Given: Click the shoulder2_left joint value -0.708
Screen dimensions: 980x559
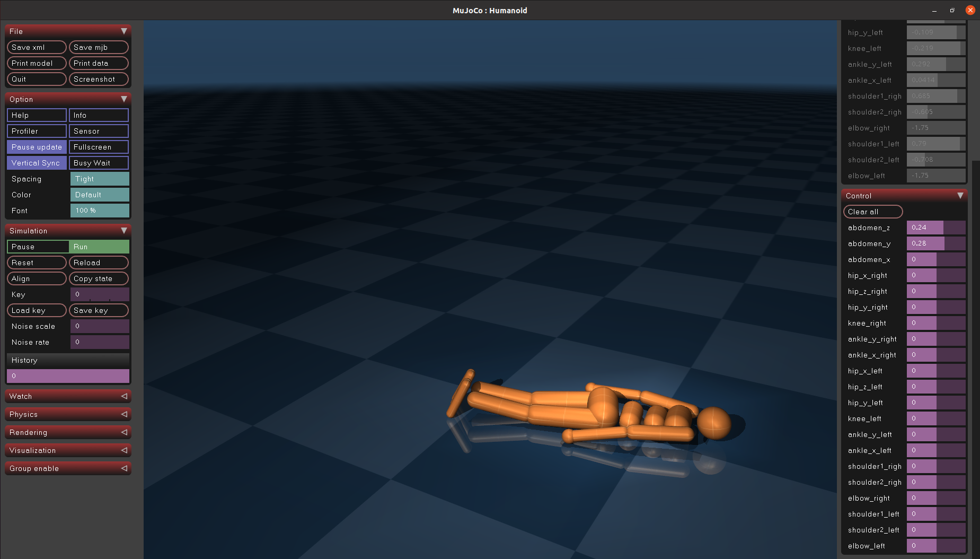Looking at the screenshot, I should point(936,160).
